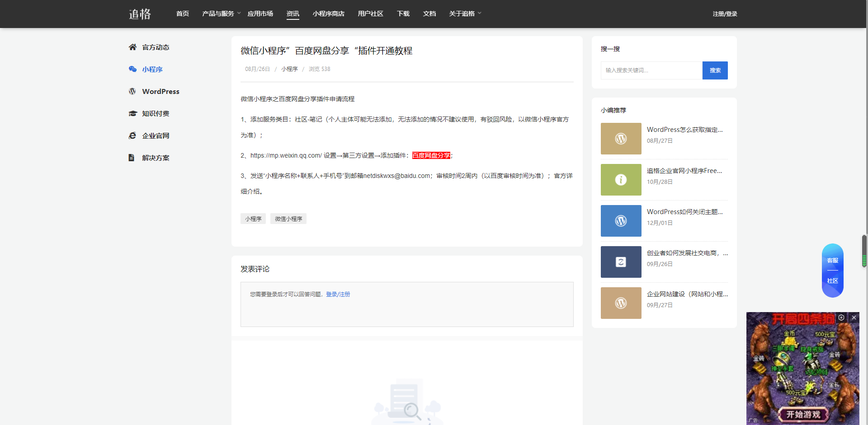Screen dimensions: 868x425
Task: Open 文档 in the top navigation
Action: [429, 14]
